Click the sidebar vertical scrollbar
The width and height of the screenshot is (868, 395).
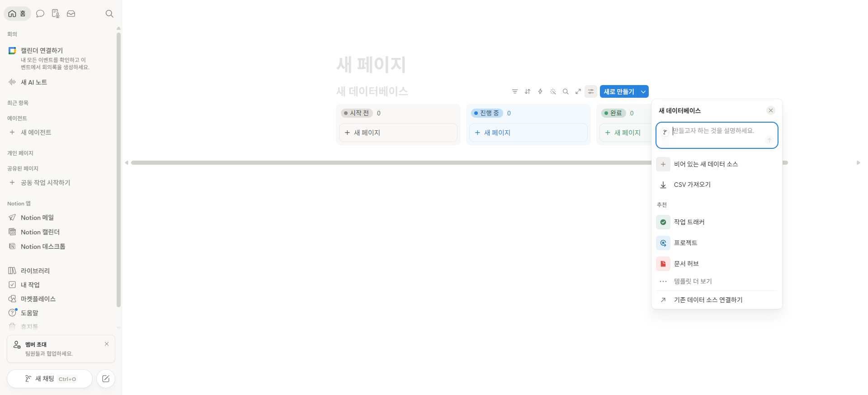pyautogui.click(x=119, y=170)
